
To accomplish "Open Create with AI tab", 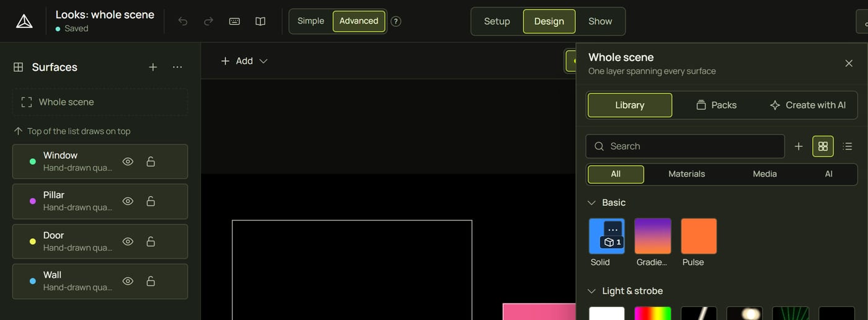I will [808, 105].
